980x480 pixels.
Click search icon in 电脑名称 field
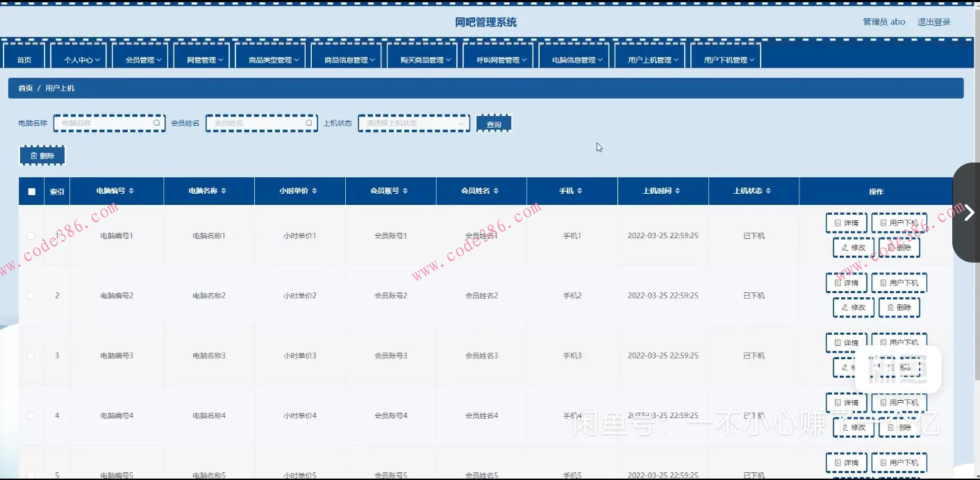(157, 123)
